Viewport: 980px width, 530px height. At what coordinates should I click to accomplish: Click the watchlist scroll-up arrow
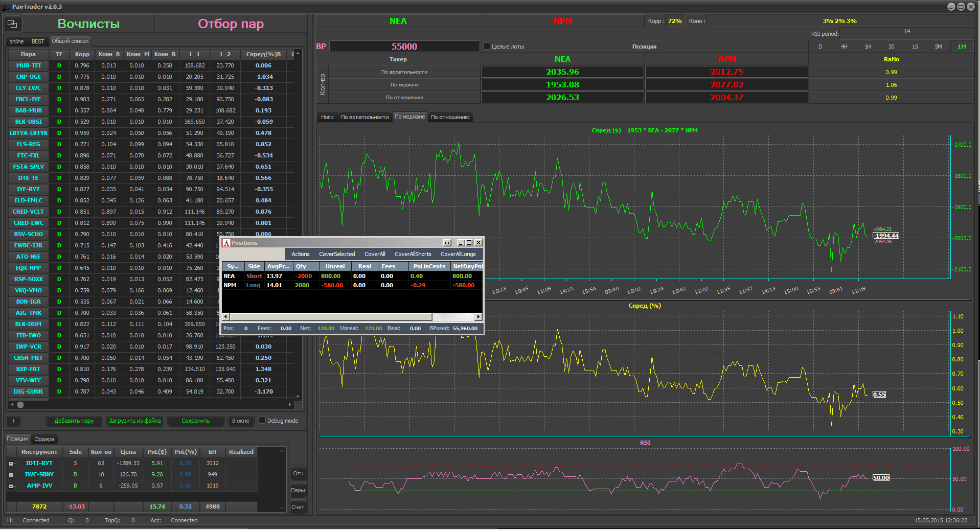pos(298,53)
